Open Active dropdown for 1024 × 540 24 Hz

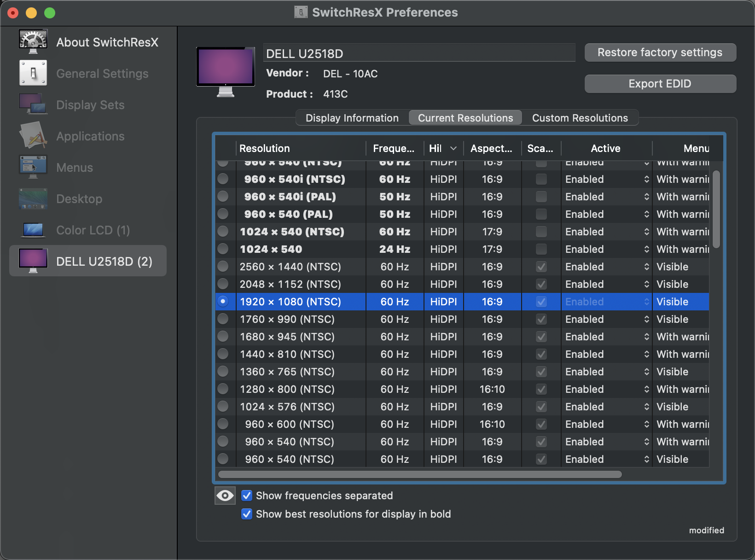(607, 249)
